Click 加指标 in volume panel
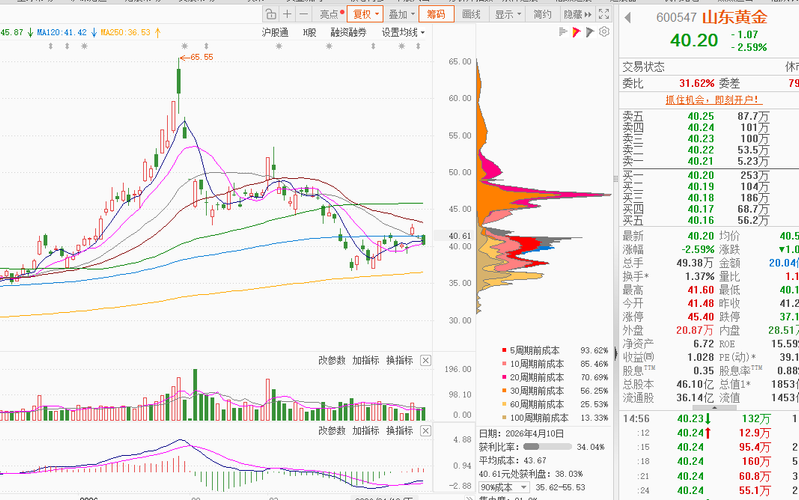Image resolution: width=799 pixels, height=500 pixels. pyautogui.click(x=366, y=360)
